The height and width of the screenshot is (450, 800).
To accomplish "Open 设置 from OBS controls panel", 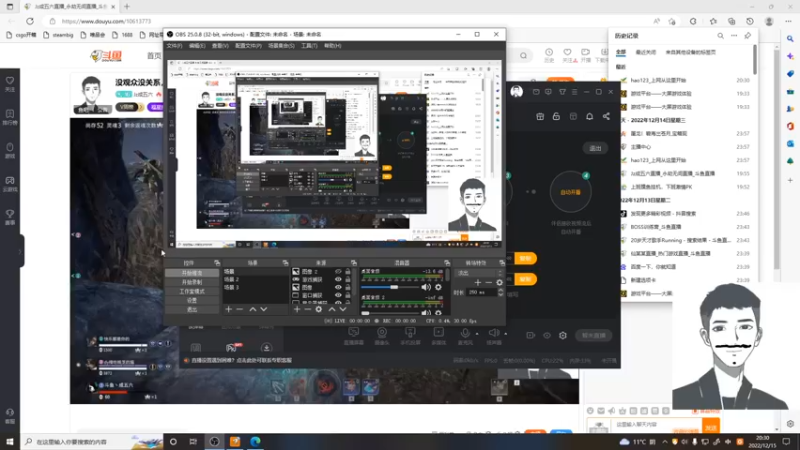I will tap(192, 301).
